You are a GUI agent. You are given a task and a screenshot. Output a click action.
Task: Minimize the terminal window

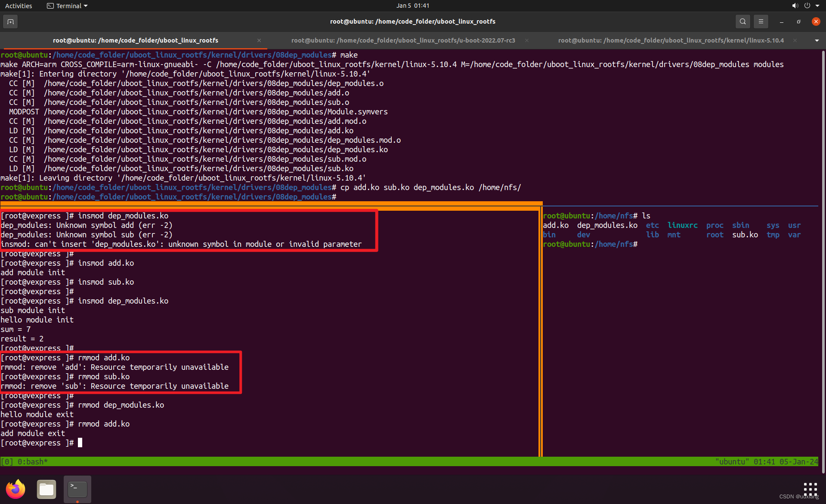pos(781,22)
